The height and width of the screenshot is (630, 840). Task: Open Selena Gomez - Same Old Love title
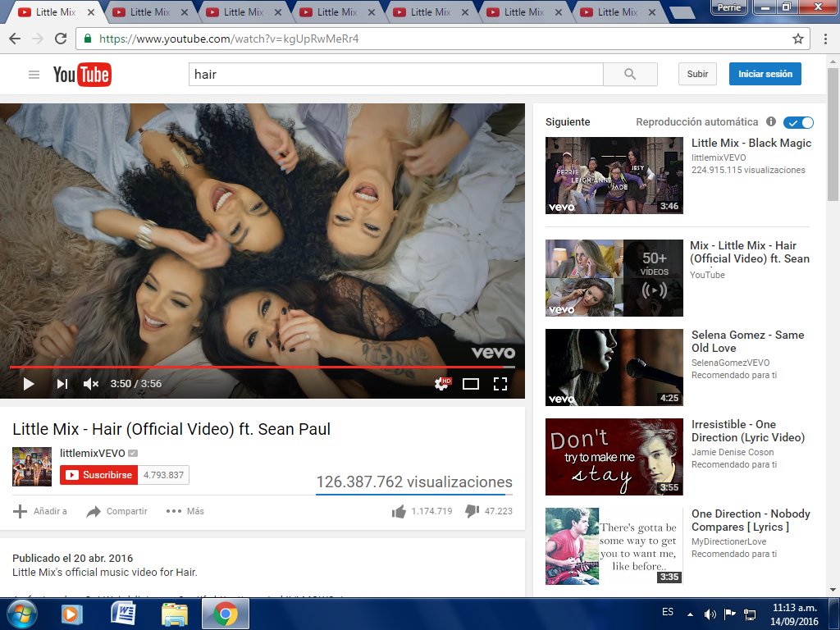748,341
